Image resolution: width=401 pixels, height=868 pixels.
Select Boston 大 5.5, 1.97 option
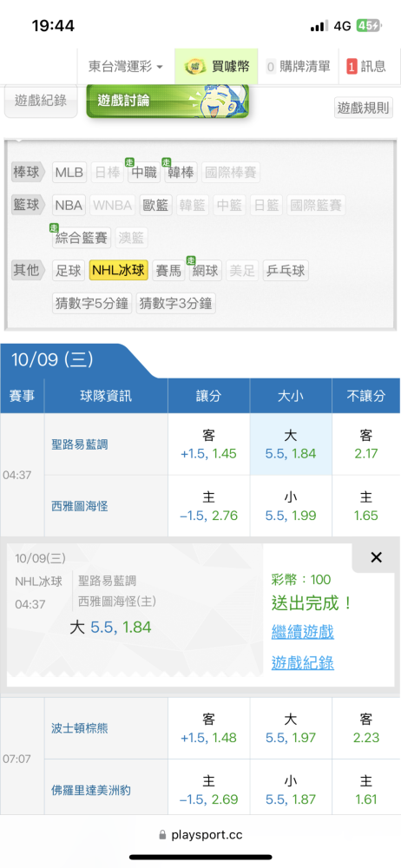(x=291, y=728)
